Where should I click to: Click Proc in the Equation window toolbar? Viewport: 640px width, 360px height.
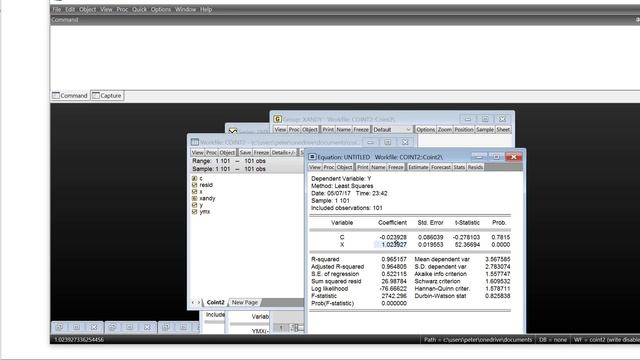pos(329,167)
